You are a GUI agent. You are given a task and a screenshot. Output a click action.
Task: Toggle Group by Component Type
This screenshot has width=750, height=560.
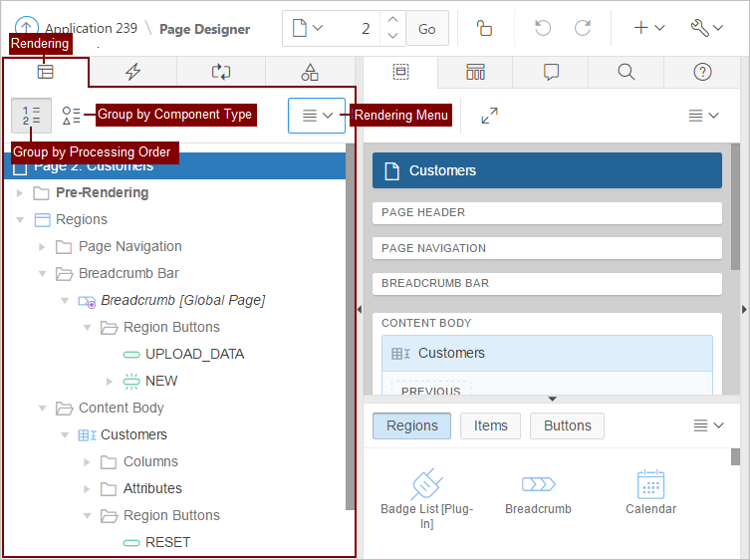72,116
